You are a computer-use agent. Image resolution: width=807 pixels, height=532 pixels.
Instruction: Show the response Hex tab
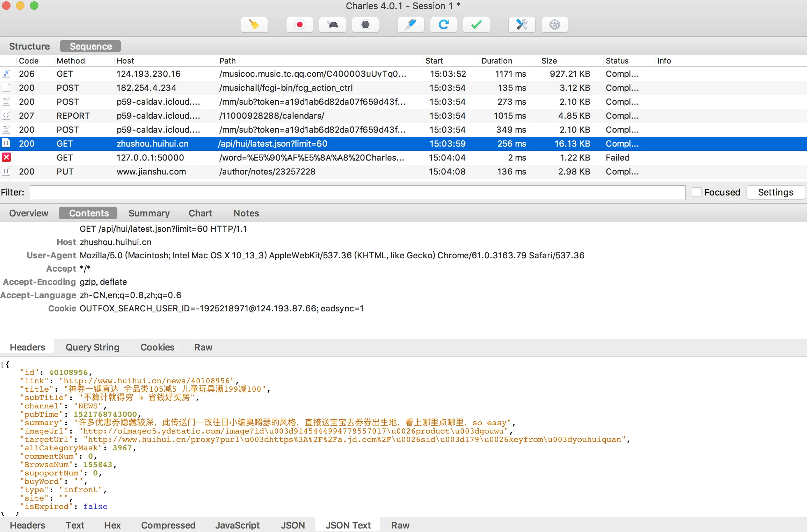[x=112, y=525]
